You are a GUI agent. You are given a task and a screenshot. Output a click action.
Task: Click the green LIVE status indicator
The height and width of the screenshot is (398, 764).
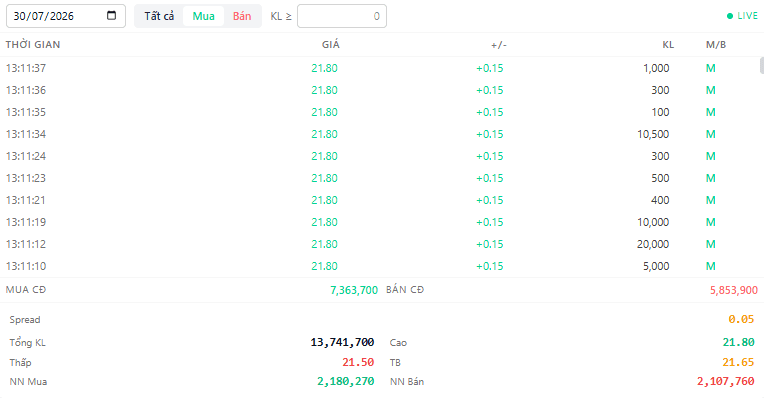pos(742,16)
